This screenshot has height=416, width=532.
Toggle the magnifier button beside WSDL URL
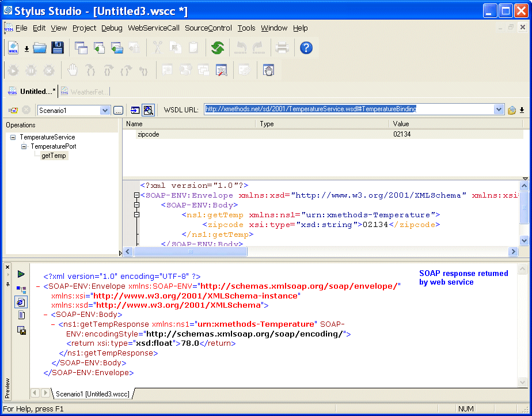(148, 110)
